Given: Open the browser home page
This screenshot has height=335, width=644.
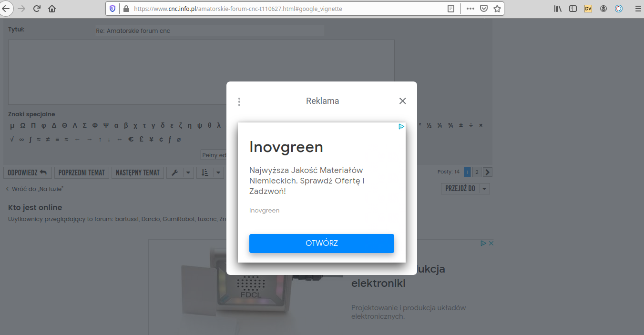Looking at the screenshot, I should tap(52, 9).
